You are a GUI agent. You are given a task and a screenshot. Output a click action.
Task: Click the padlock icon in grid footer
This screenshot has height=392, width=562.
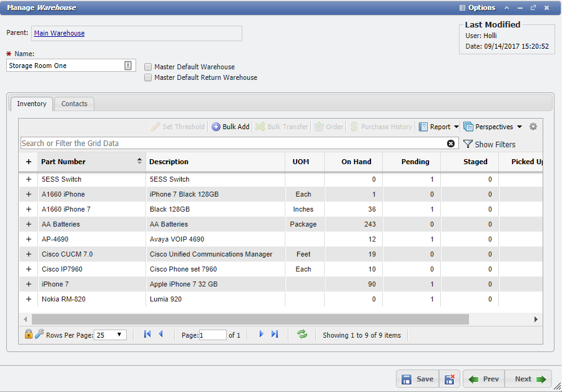click(x=28, y=335)
